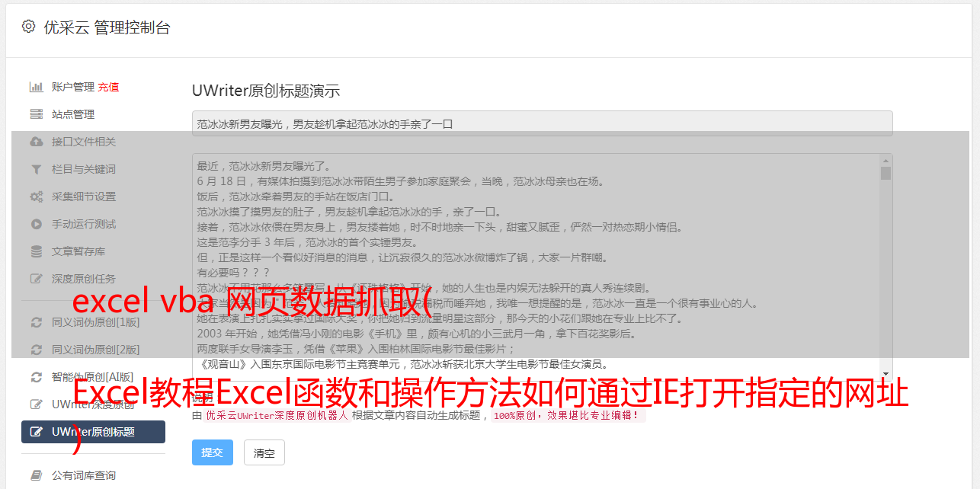The height and width of the screenshot is (489, 980).
Task: Click the 栏目与关键词 filter icon
Action: pos(36,169)
